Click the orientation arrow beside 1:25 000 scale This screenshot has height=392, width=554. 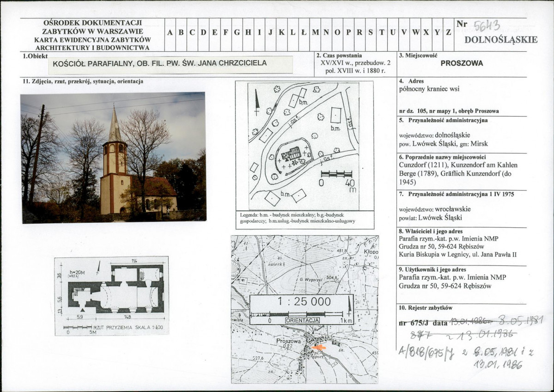[x=349, y=306]
